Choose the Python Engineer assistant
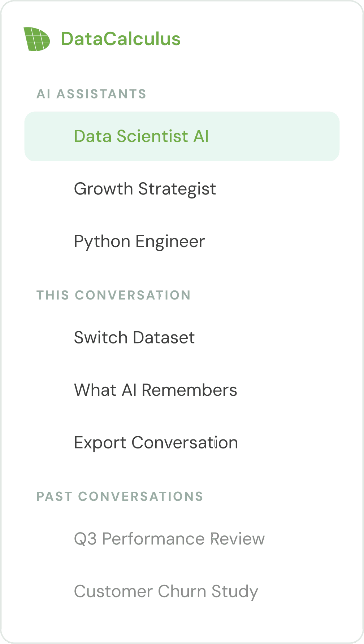The image size is (364, 644). (x=182, y=241)
